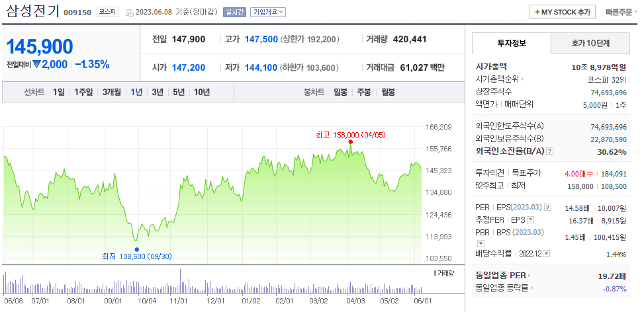This screenshot has width=644, height=312.
Task: Click the help icon below PBR BPS label
Action: (x=481, y=243)
